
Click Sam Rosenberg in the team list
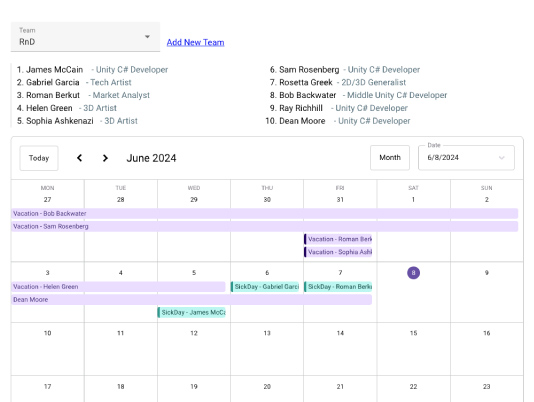(309, 69)
